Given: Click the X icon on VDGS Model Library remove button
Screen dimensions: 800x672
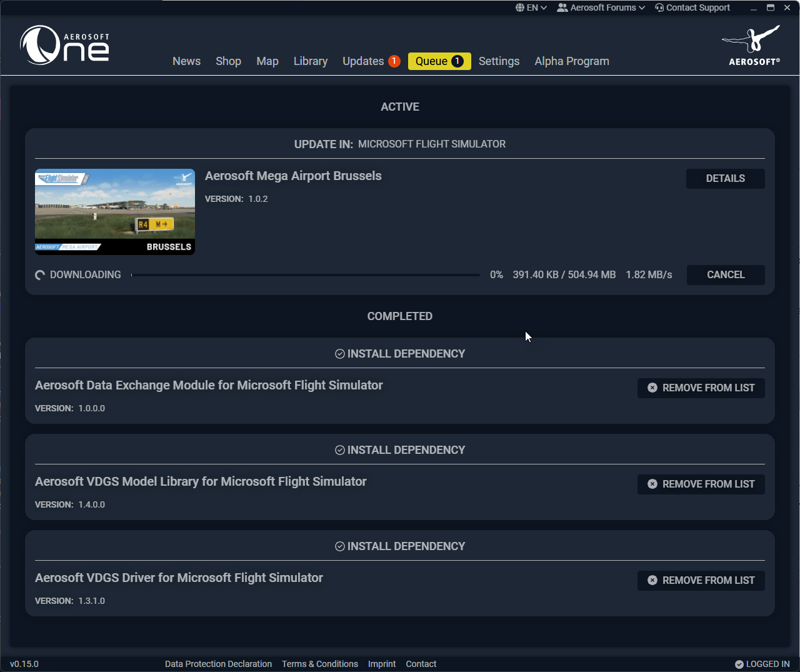Looking at the screenshot, I should pyautogui.click(x=652, y=484).
